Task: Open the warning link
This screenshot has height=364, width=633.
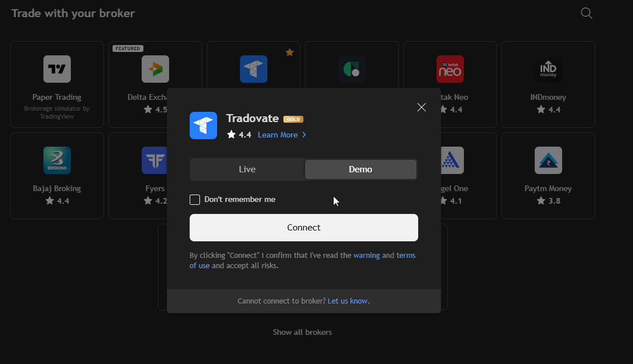Action: coord(367,255)
